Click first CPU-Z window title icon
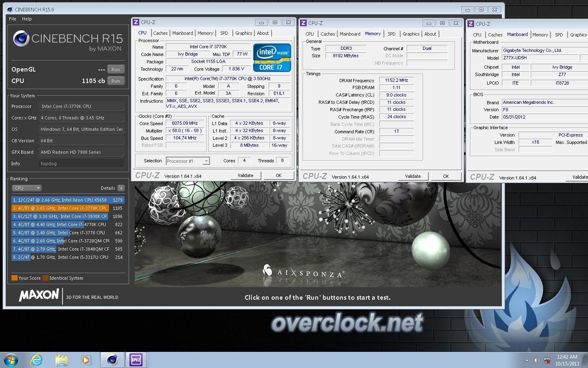Screen dimensions: 588x368 [x=136, y=22]
